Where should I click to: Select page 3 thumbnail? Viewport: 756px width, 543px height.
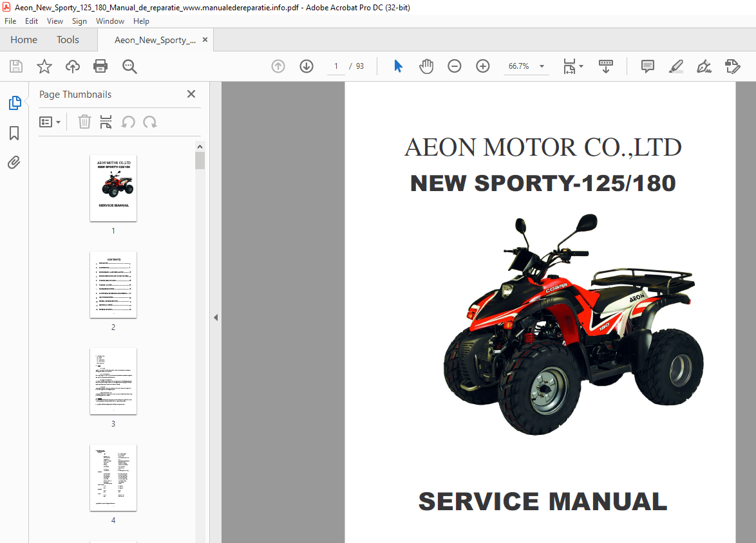[113, 381]
